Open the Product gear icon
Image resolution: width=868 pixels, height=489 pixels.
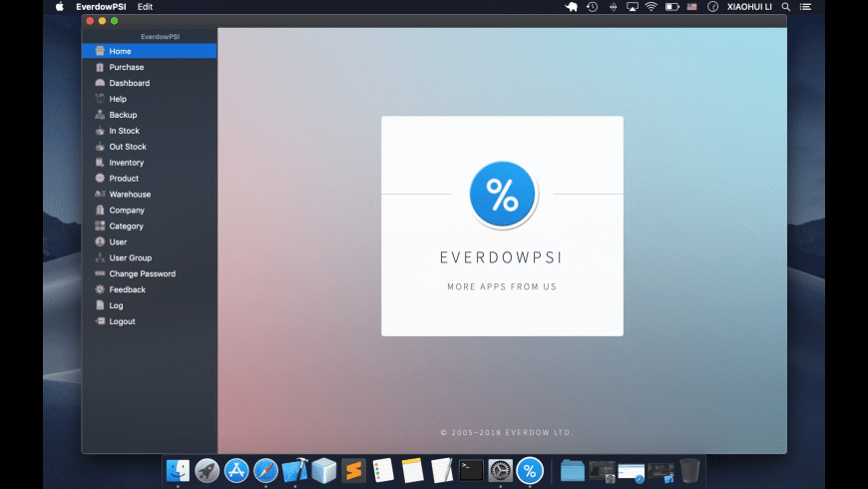[100, 179]
